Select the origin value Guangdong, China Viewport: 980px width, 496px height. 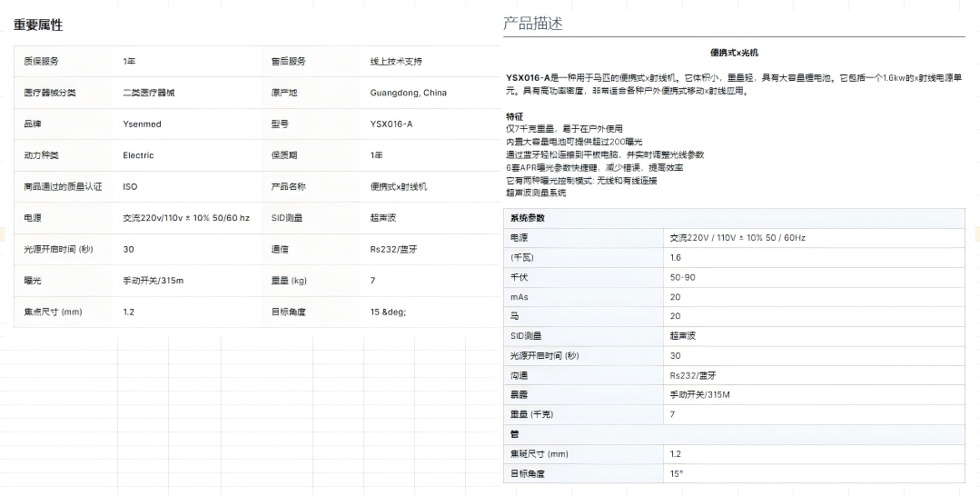408,93
